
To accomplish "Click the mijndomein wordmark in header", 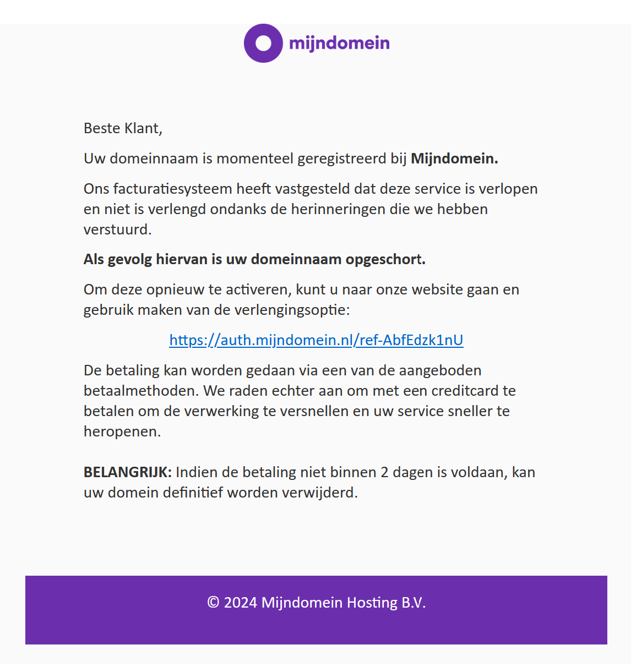I will click(339, 43).
